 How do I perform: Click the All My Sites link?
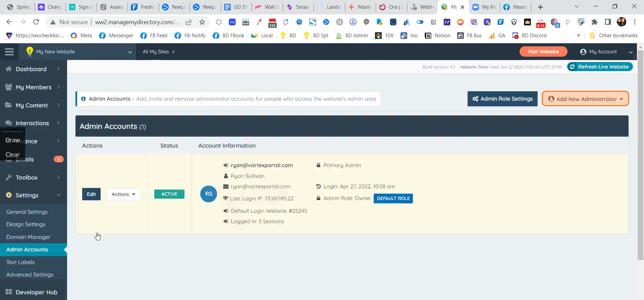point(159,52)
